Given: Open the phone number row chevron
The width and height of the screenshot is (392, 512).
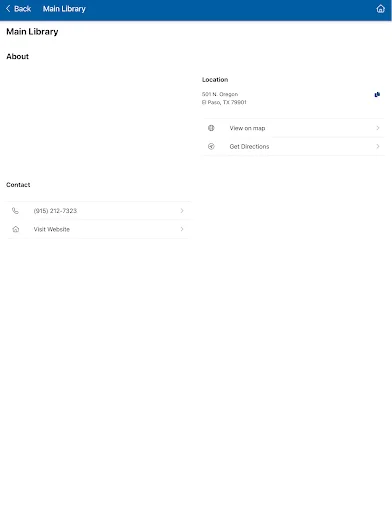Looking at the screenshot, I should [x=182, y=211].
